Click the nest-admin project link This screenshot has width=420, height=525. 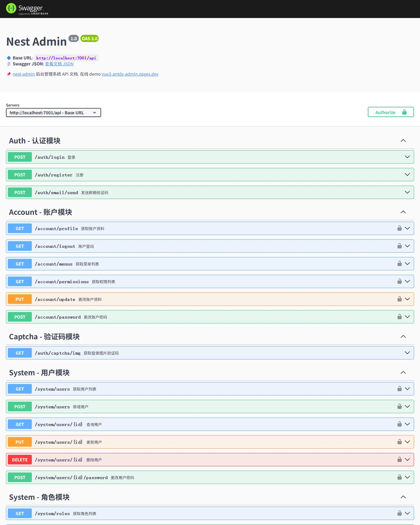(x=24, y=74)
